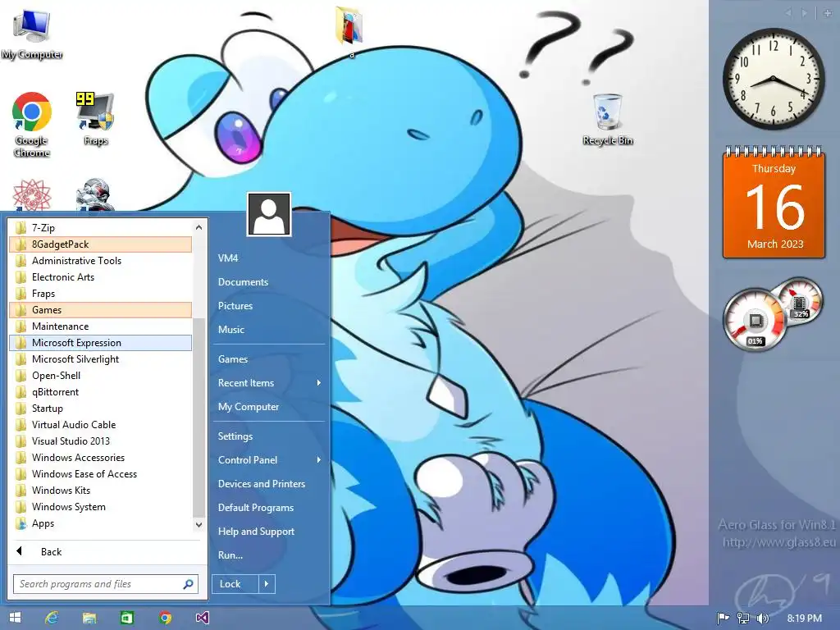This screenshot has height=630, width=840.
Task: Click the taskbar clock showing 8:19 PM
Action: [805, 619]
